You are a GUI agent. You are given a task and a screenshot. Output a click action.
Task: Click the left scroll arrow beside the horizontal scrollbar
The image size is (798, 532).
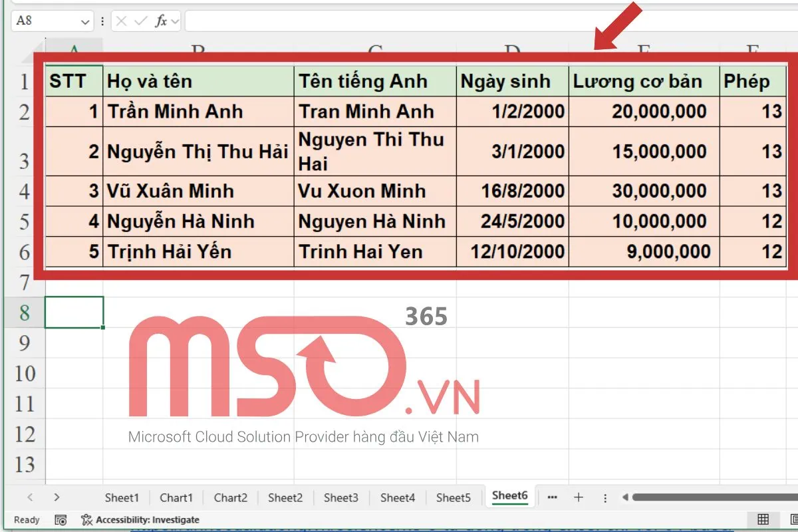pyautogui.click(x=624, y=497)
